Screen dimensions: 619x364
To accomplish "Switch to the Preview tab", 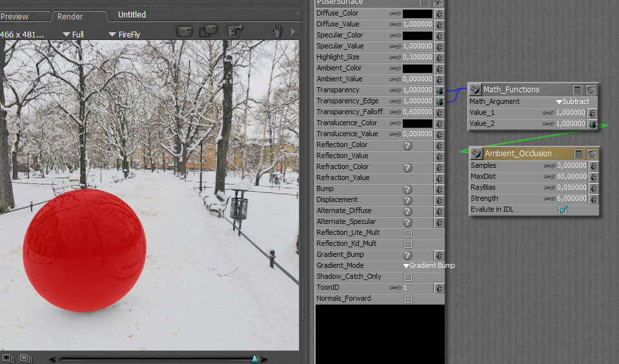I will point(14,16).
